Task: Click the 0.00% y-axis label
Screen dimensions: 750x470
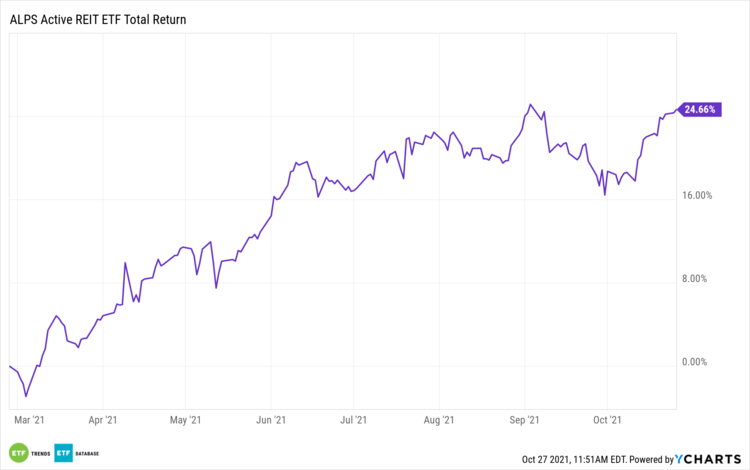Action: [698, 362]
